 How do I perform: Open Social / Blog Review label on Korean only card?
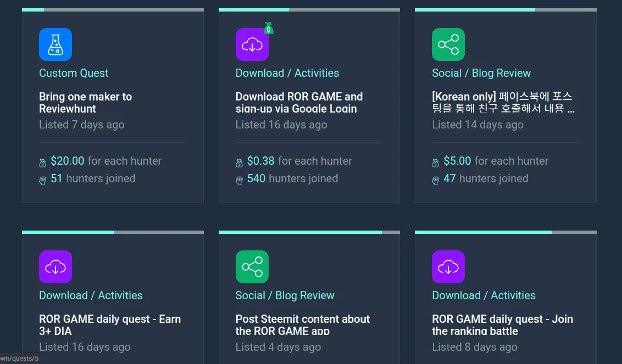(x=481, y=73)
